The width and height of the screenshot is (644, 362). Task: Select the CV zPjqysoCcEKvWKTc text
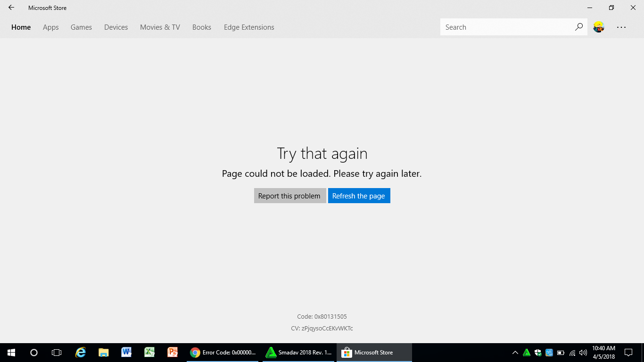(x=322, y=329)
